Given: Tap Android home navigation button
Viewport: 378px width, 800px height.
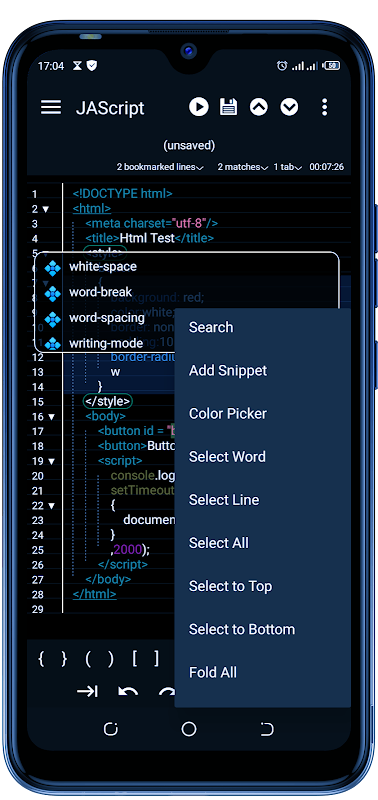Looking at the screenshot, I should pyautogui.click(x=189, y=729).
